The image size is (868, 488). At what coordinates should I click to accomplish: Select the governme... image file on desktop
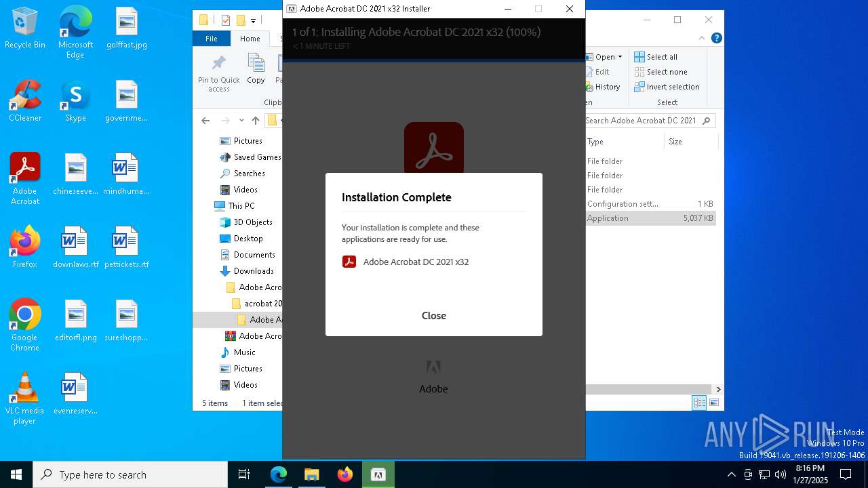pyautogui.click(x=127, y=101)
